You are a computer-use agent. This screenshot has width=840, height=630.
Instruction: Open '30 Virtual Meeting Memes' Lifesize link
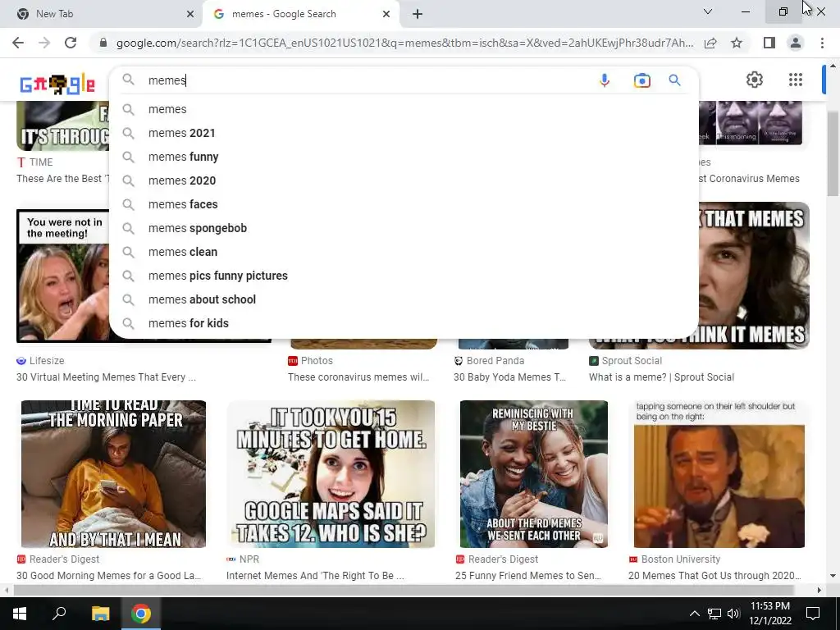click(106, 377)
